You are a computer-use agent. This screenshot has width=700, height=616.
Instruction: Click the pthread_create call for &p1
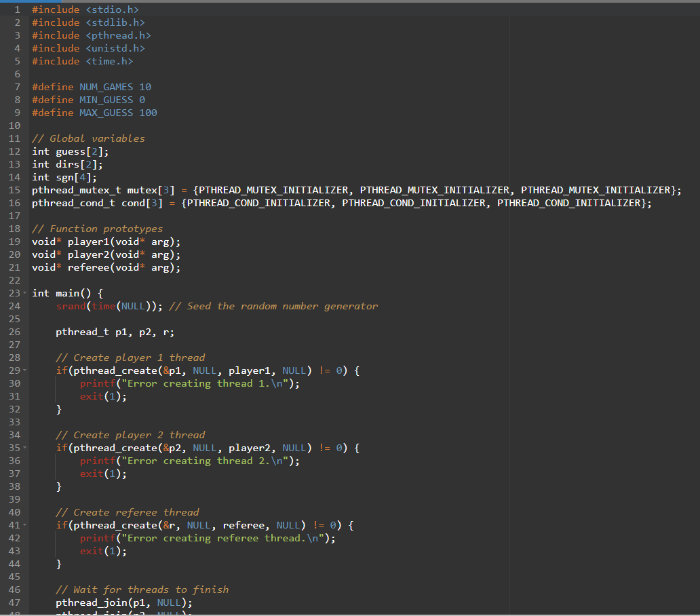[193, 370]
